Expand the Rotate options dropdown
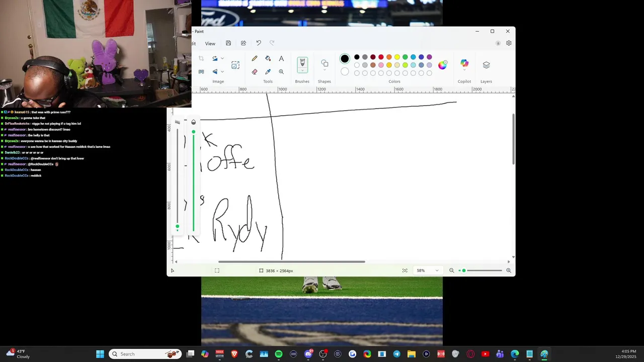This screenshot has width=644, height=362. tap(222, 58)
